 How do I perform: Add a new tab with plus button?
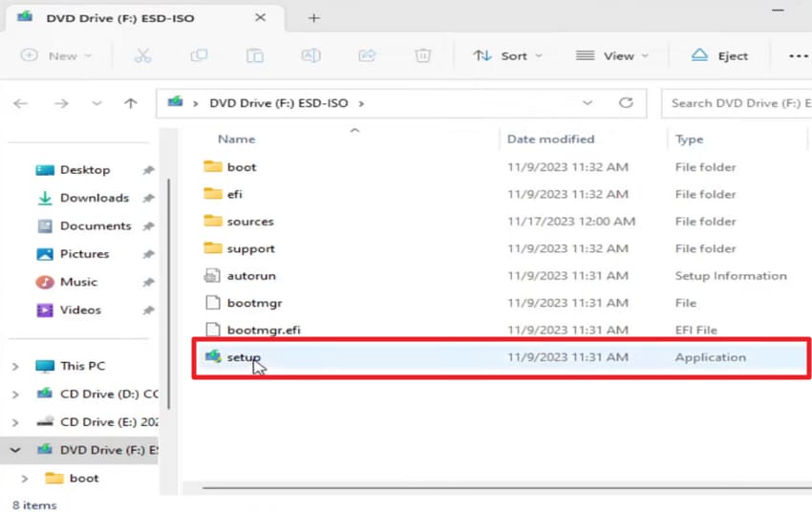(314, 18)
